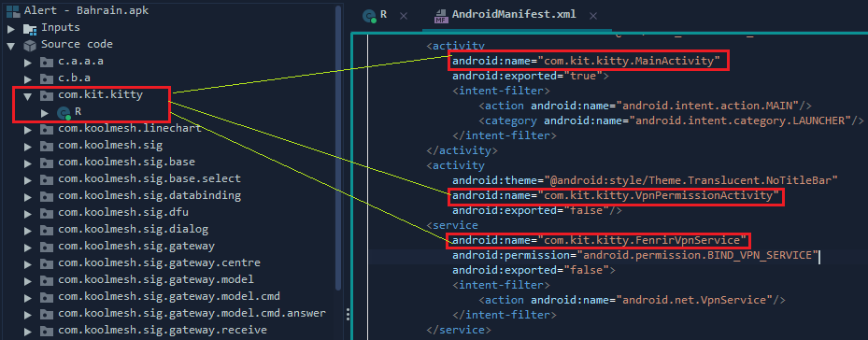Click the Source code package icon
The height and width of the screenshot is (340, 868).
[x=29, y=45]
